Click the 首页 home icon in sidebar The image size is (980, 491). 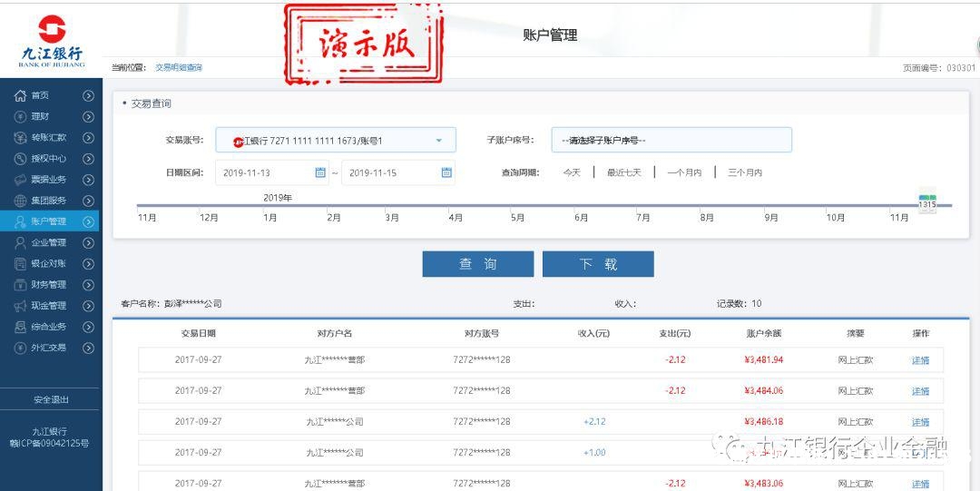click(20, 95)
